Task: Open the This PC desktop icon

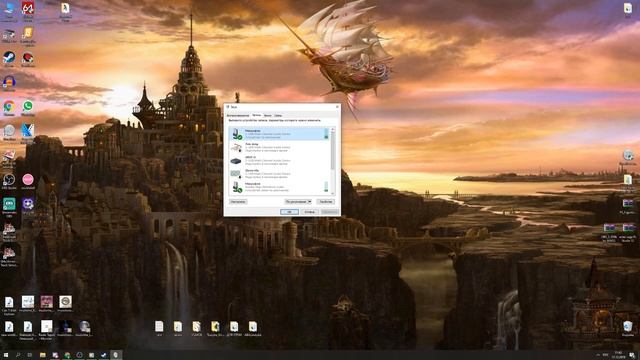Action: click(x=9, y=11)
